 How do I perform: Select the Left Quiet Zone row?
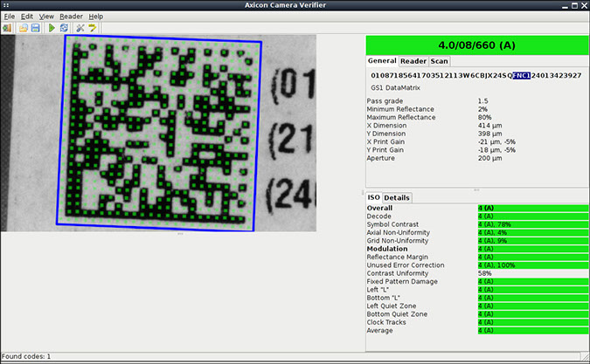pyautogui.click(x=477, y=306)
